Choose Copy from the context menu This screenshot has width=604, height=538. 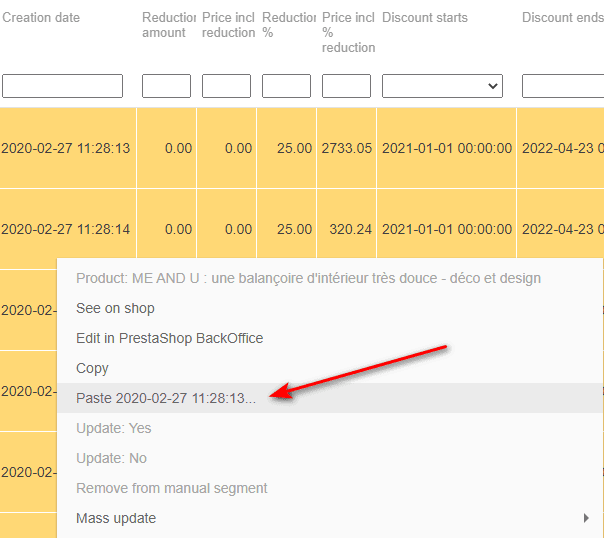click(92, 368)
